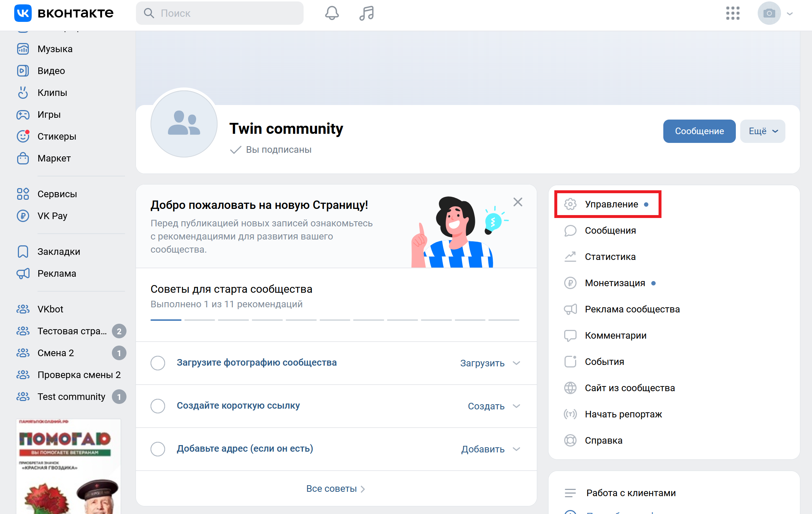Image resolution: width=812 pixels, height=514 pixels.
Task: Click the Вы подписаны subscription status
Action: [x=271, y=149]
